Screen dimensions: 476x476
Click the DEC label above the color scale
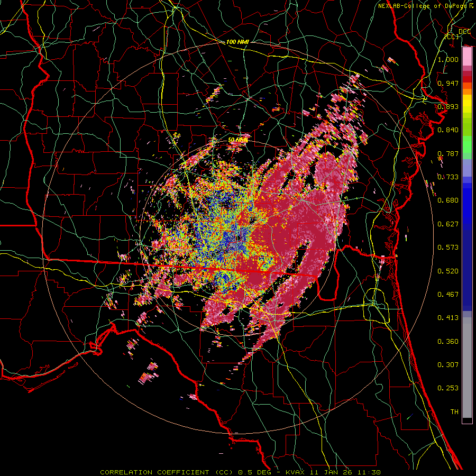click(464, 32)
